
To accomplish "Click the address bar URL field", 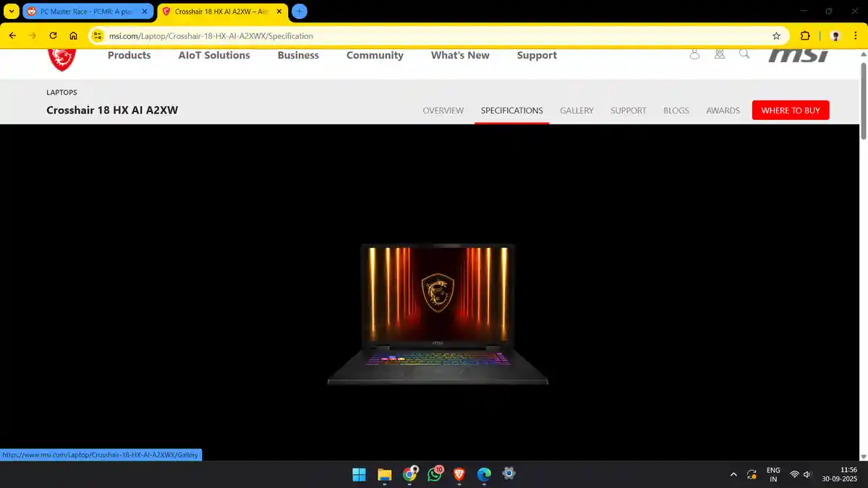I will point(434,35).
